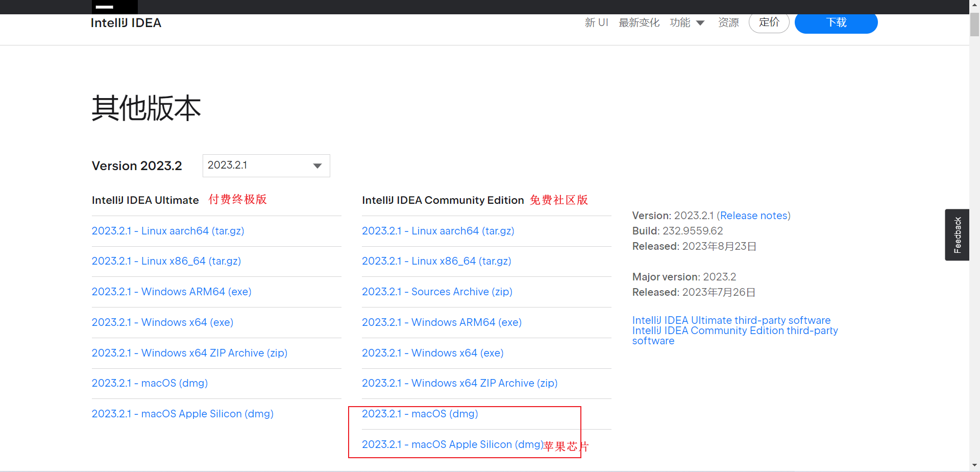The width and height of the screenshot is (980, 472).
Task: Click the Major version: 2023.2 text
Action: tap(684, 277)
